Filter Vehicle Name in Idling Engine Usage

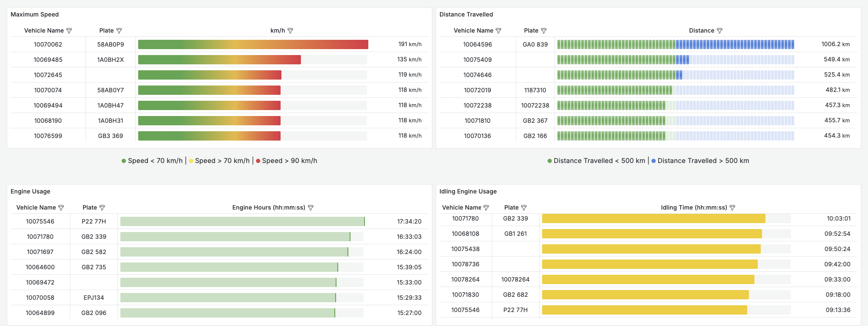click(x=486, y=208)
